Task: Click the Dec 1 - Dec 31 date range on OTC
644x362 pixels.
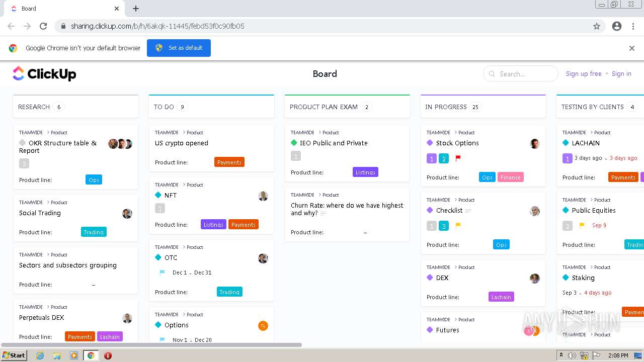Action: [192, 273]
